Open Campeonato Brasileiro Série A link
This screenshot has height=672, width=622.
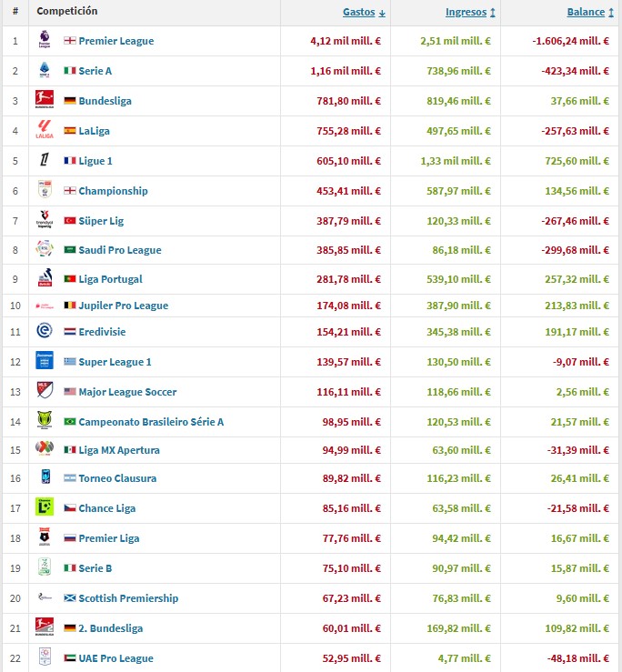151,422
